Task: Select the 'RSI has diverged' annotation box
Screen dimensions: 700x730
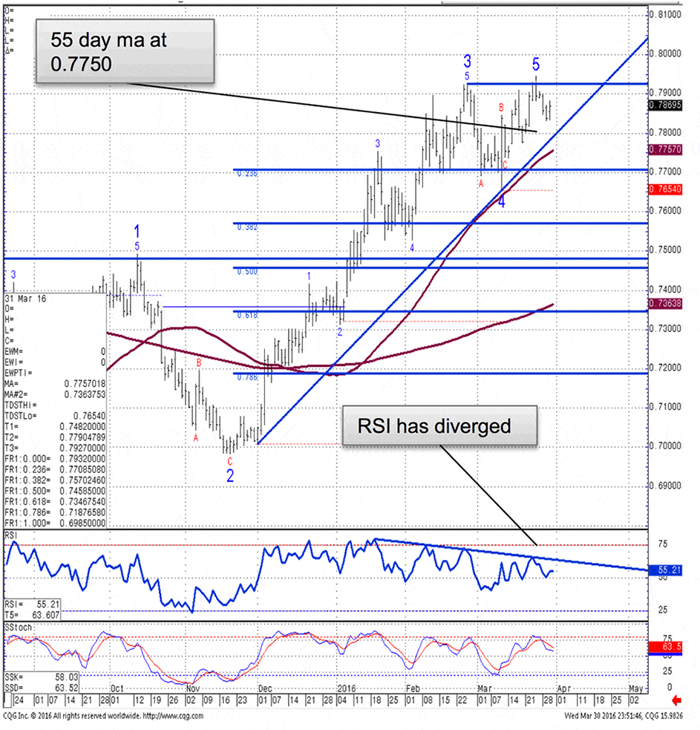Action: pos(438,426)
